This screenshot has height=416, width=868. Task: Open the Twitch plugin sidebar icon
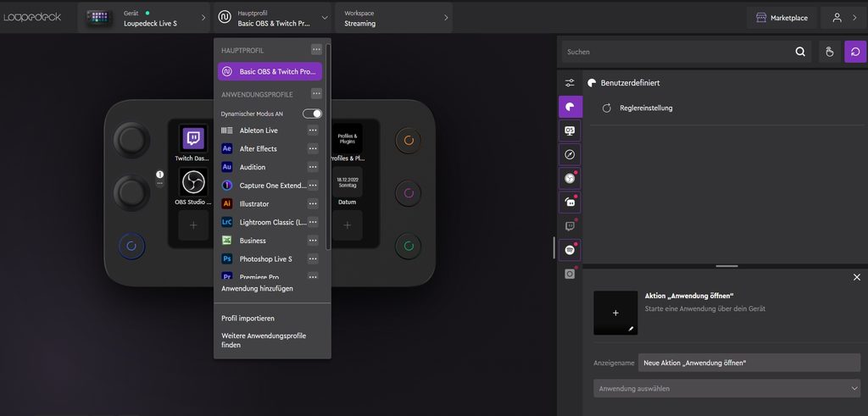570,225
